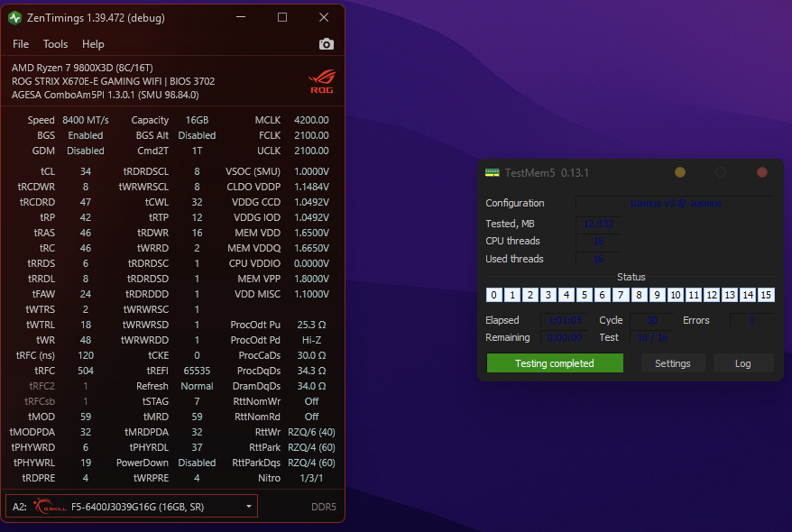Minimize the ZenTimings window
The image size is (792, 532).
241,18
